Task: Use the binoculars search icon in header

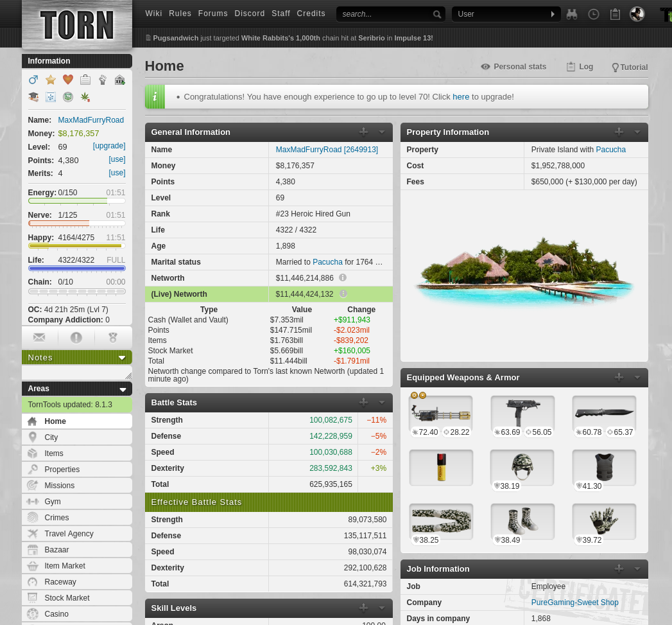Action: (571, 14)
